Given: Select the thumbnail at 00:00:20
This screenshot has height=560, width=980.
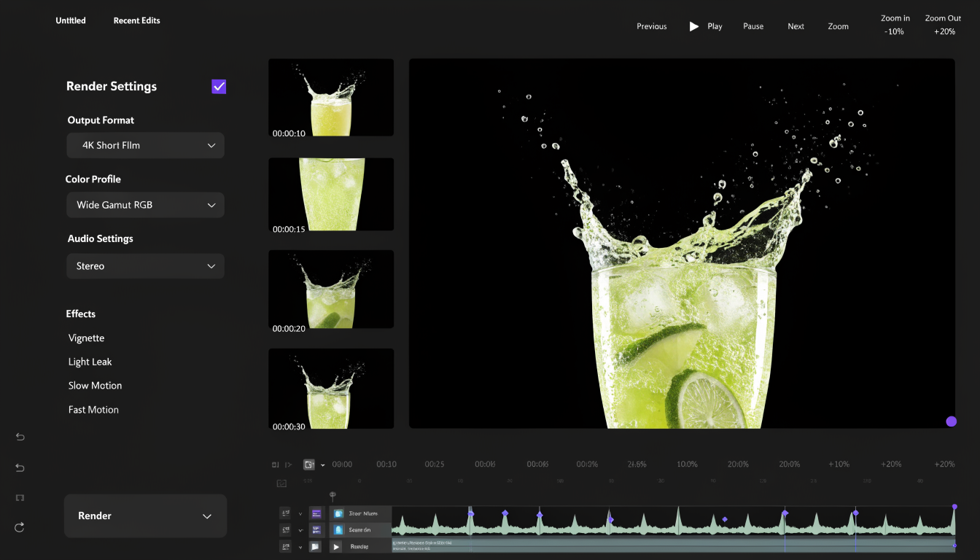Looking at the screenshot, I should tap(331, 289).
